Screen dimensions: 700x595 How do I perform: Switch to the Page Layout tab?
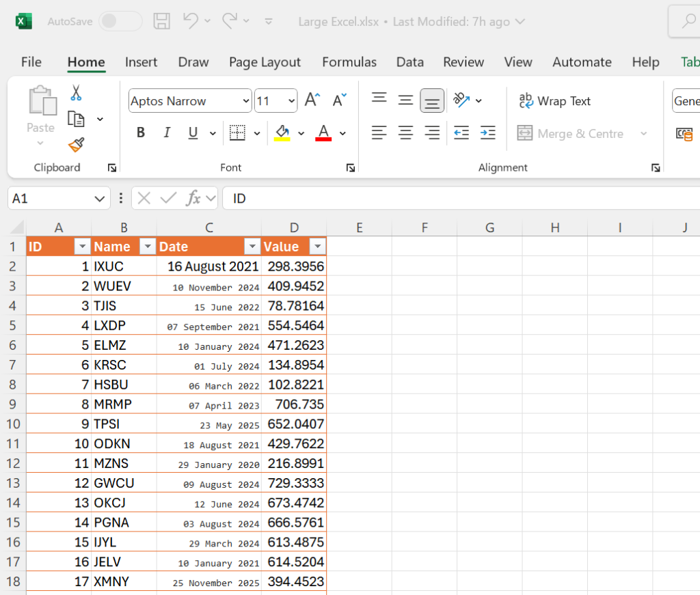(x=265, y=62)
